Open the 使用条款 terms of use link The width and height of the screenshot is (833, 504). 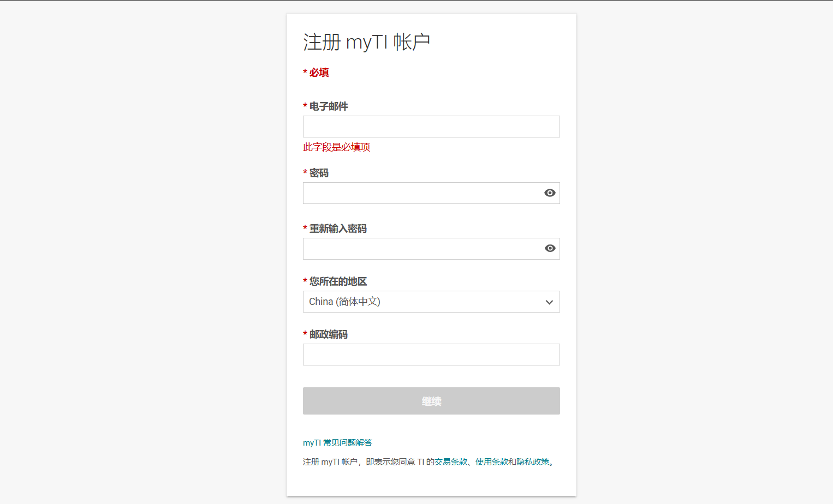coord(492,462)
